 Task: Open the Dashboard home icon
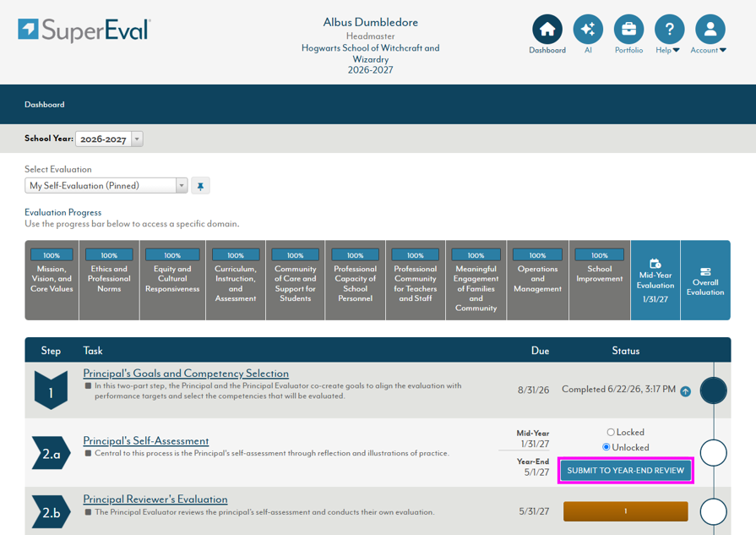tap(547, 30)
